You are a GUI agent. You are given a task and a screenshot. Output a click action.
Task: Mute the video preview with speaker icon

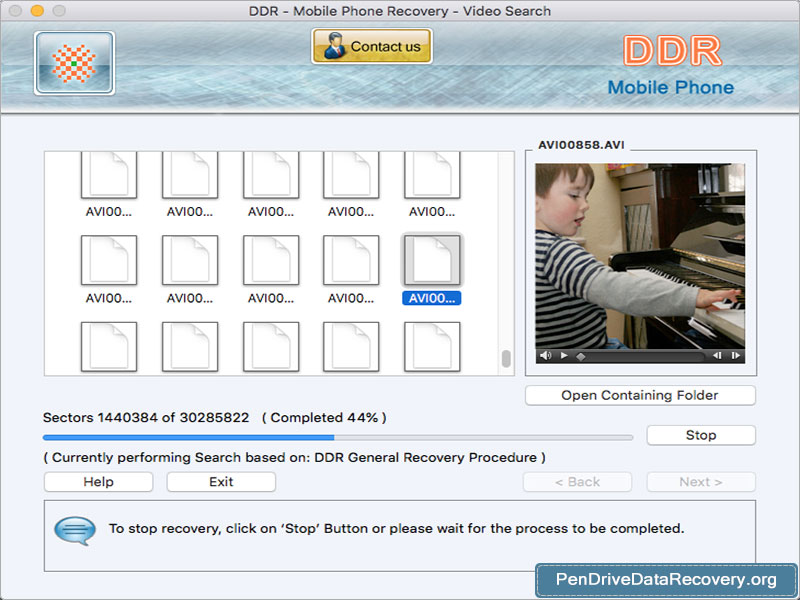(545, 356)
